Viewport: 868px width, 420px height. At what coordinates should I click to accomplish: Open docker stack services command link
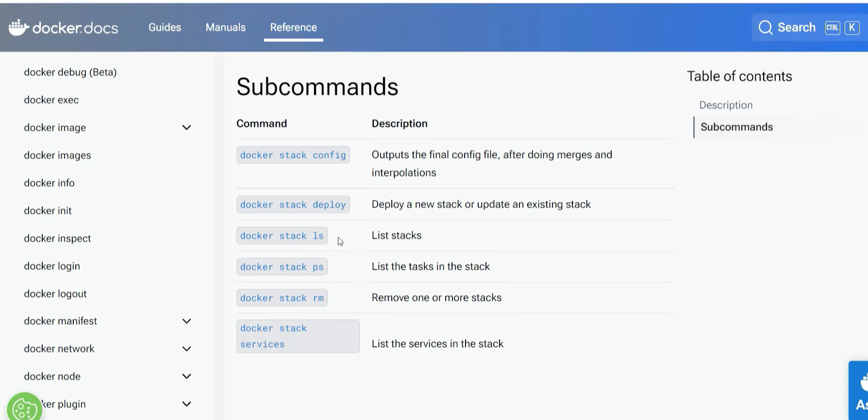tap(298, 336)
